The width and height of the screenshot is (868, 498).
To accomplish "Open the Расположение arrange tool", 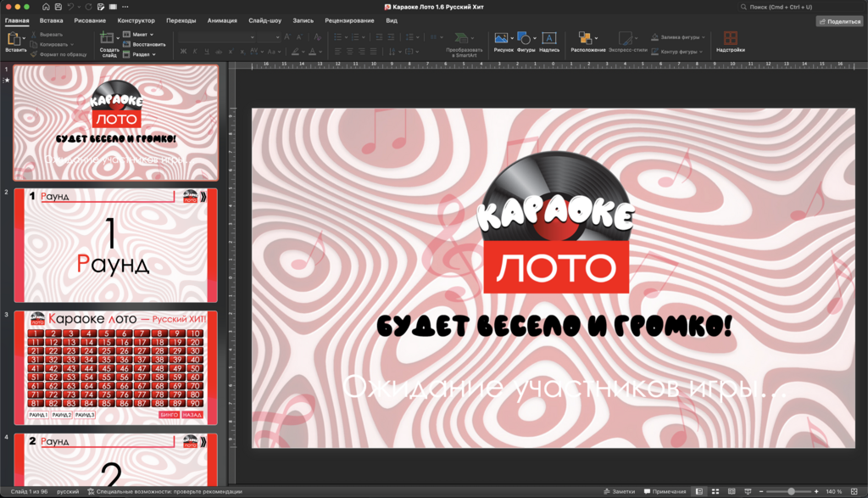I will [588, 42].
